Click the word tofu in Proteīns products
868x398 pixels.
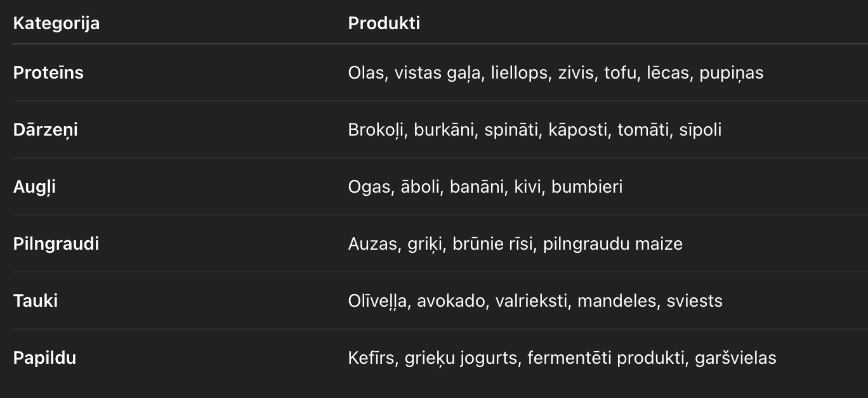click(621, 73)
